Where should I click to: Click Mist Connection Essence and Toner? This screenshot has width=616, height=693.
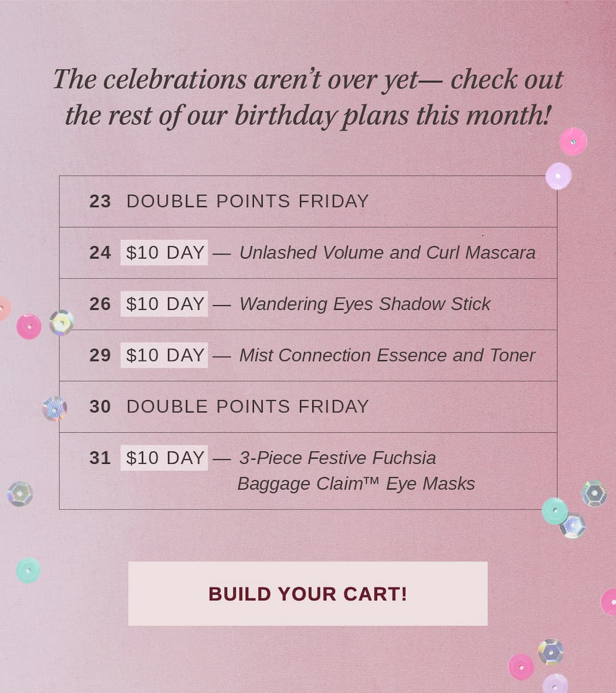point(387,356)
